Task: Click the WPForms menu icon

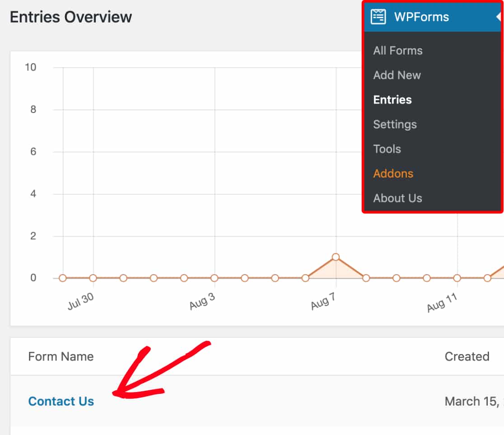Action: tap(378, 17)
